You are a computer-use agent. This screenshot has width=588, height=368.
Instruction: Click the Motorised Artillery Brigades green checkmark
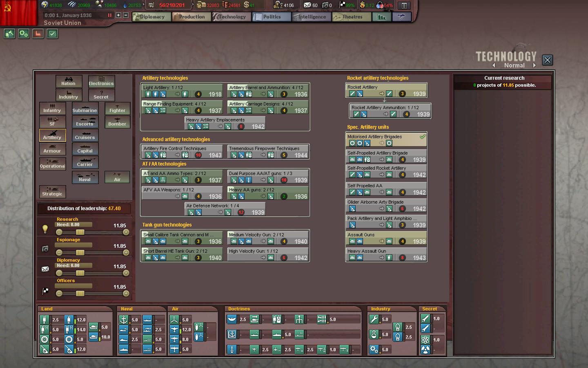(x=423, y=137)
